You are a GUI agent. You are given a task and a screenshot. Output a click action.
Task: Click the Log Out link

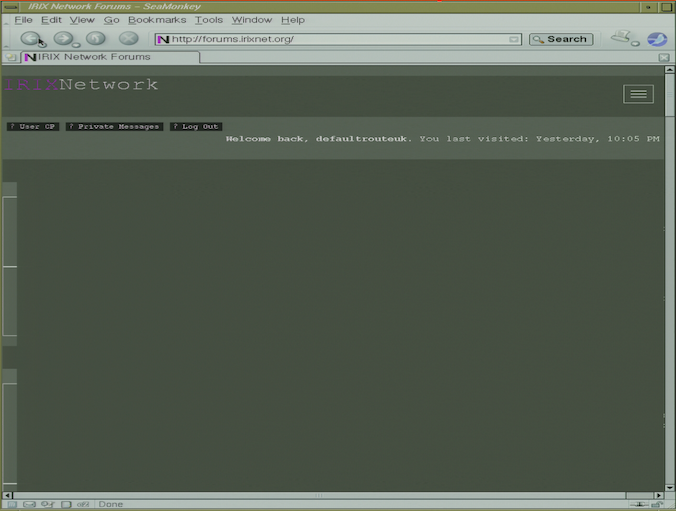coord(196,126)
